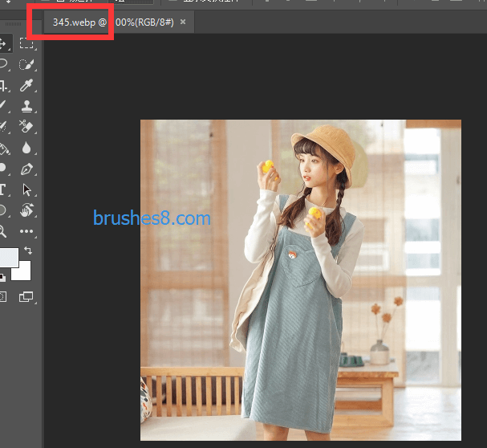Select the Clone Stamp tool
Image resolution: width=487 pixels, height=448 pixels.
26,106
